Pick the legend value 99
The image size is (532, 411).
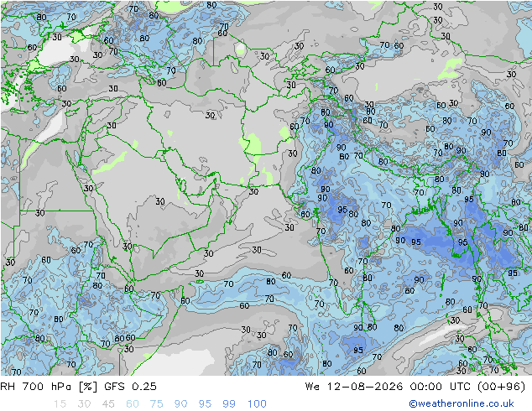point(229,404)
